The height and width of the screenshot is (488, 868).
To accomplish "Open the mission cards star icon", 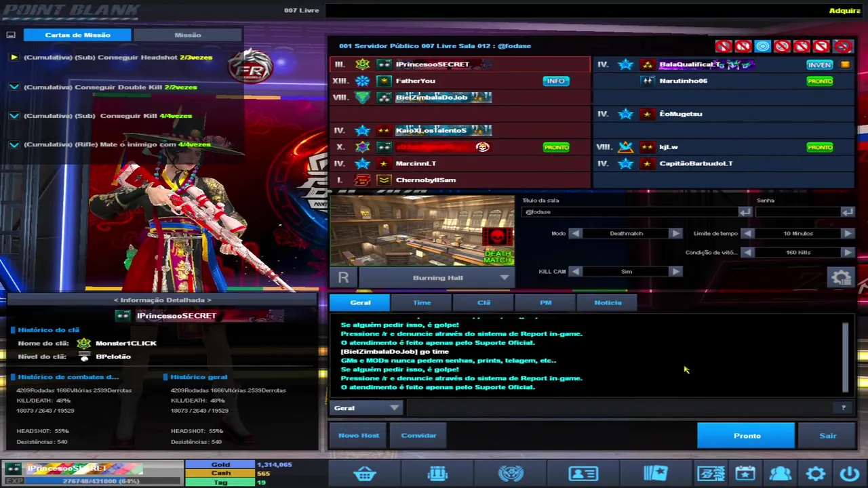I will [655, 473].
